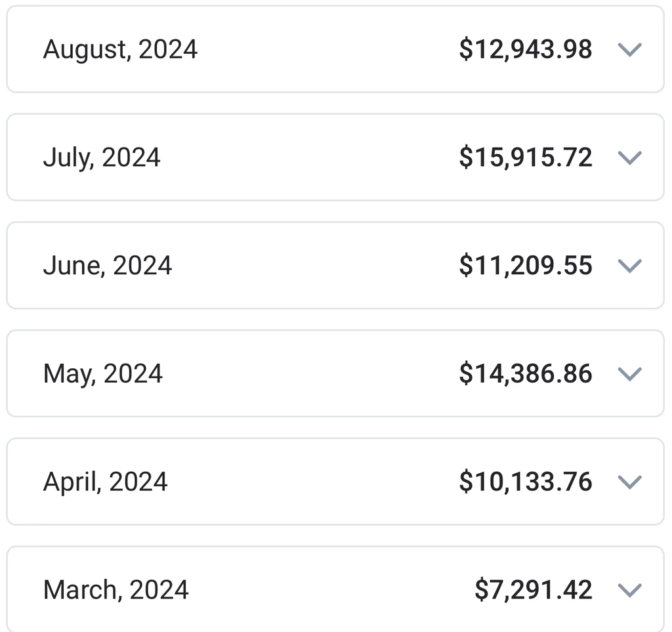Expand the April, 2024 chevron arrow
Image resolution: width=672 pixels, height=632 pixels.
coord(629,482)
